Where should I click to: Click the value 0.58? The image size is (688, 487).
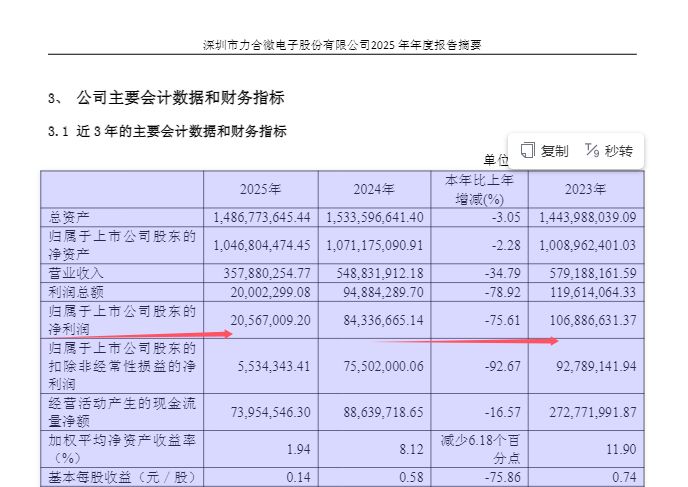pos(412,477)
